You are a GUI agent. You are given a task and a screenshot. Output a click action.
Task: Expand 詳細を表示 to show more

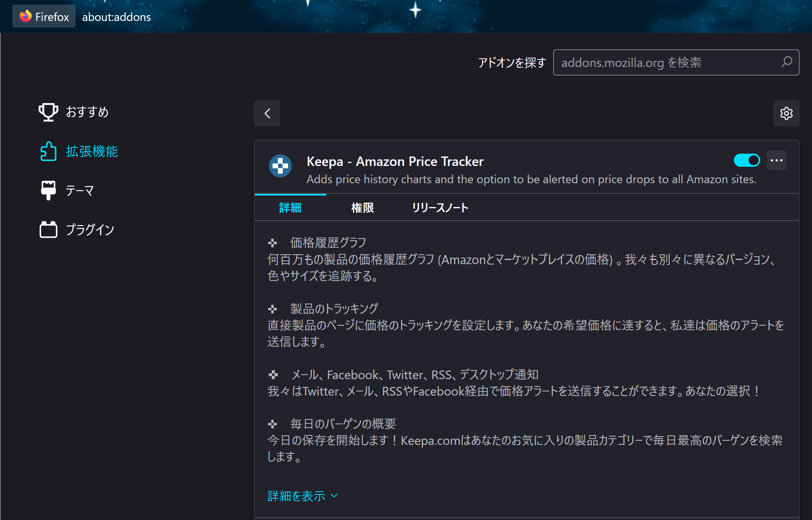302,496
